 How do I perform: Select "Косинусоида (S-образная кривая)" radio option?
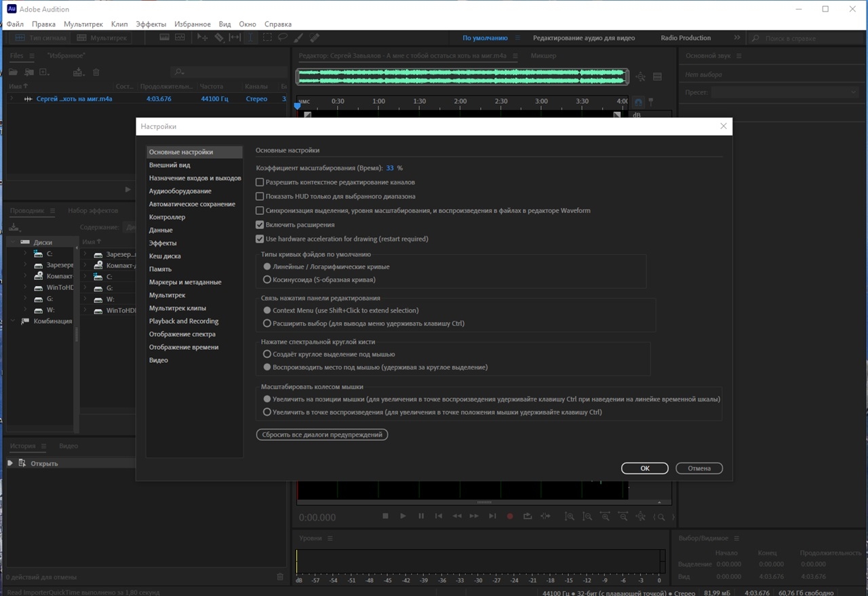pyautogui.click(x=267, y=279)
